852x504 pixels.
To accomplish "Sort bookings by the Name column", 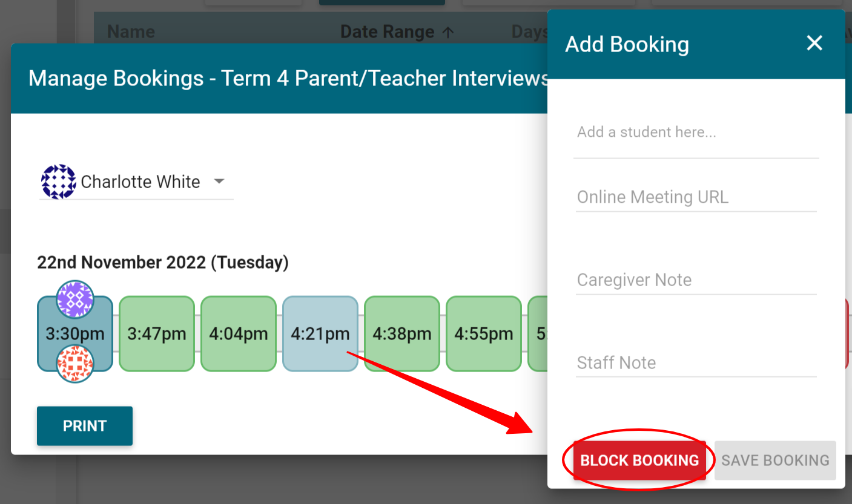I will point(131,31).
